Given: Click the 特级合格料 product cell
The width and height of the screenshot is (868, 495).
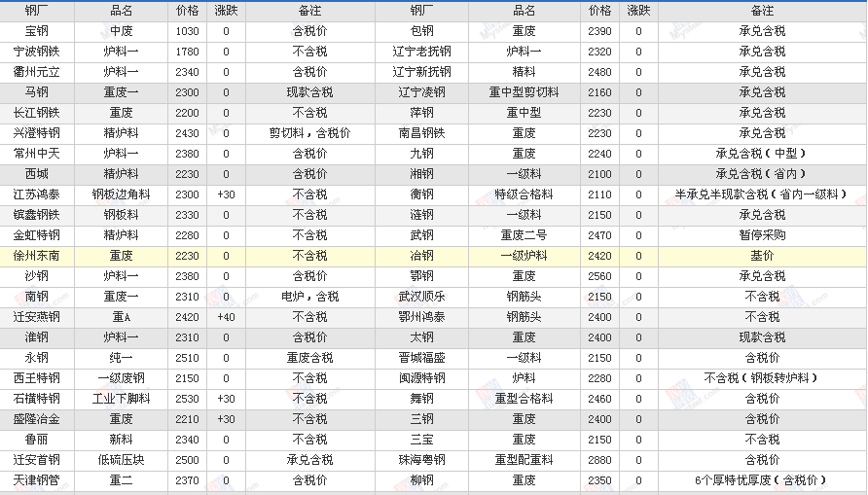Looking at the screenshot, I should (x=524, y=194).
